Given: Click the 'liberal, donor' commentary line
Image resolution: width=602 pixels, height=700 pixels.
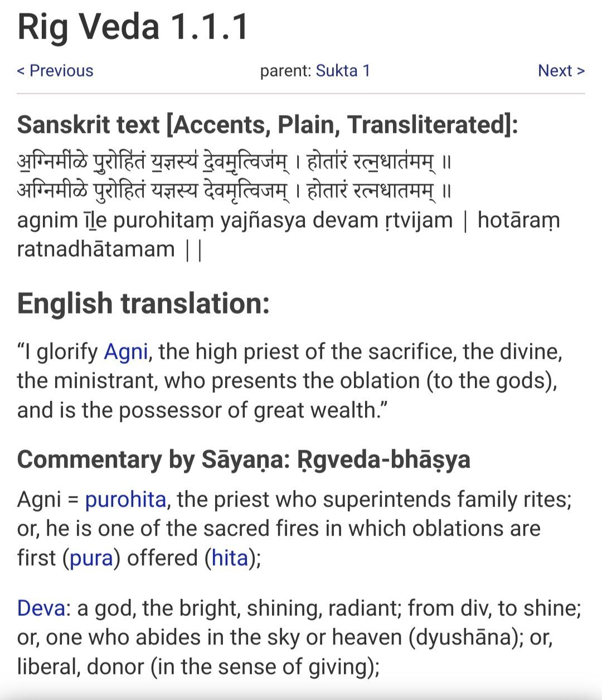Looking at the screenshot, I should click(x=198, y=667).
